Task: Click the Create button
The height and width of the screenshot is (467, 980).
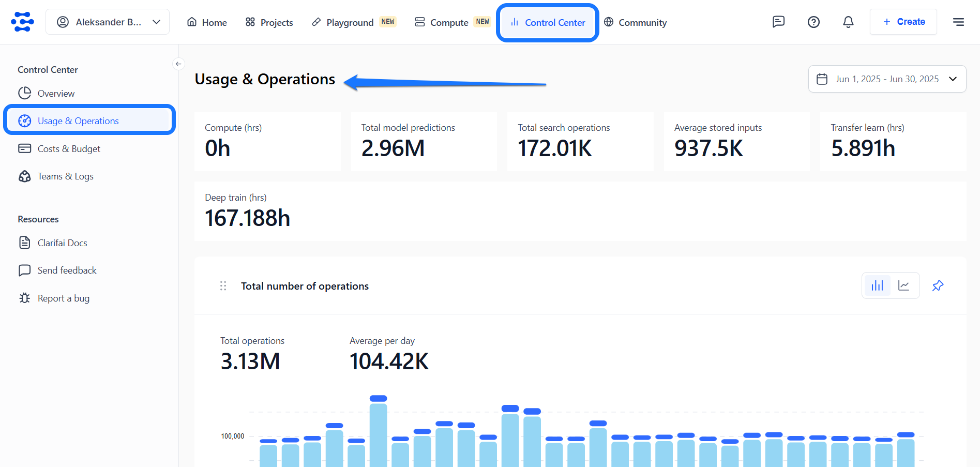Action: pyautogui.click(x=903, y=22)
